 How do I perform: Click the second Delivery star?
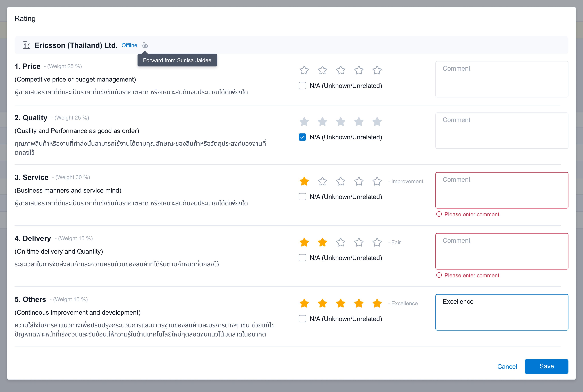point(322,242)
